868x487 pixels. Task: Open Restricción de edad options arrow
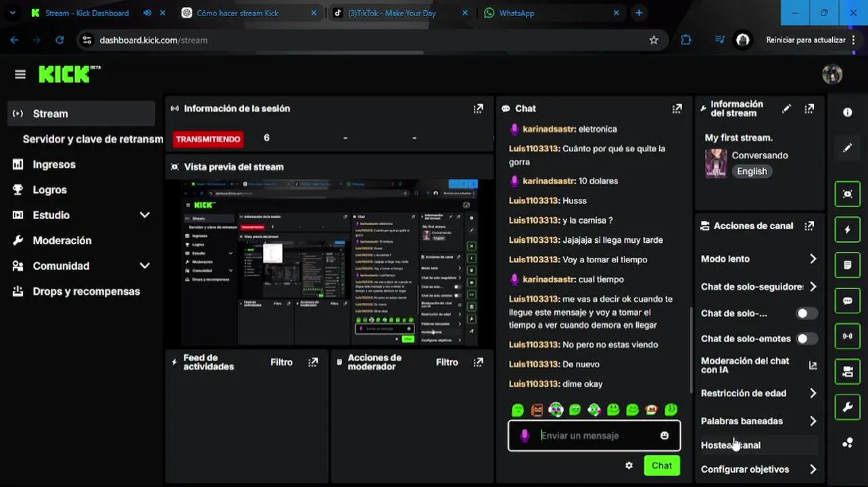pyautogui.click(x=813, y=393)
